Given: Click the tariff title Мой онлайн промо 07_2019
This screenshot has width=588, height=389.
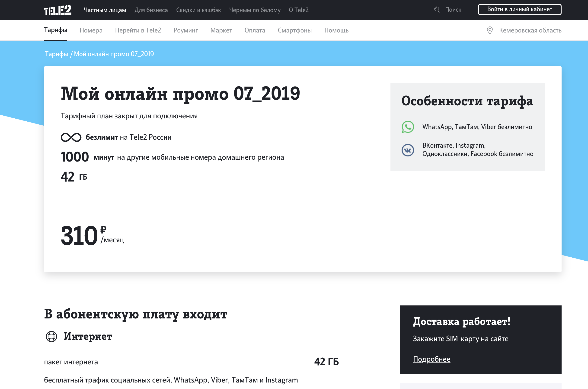Looking at the screenshot, I should pos(180,94).
